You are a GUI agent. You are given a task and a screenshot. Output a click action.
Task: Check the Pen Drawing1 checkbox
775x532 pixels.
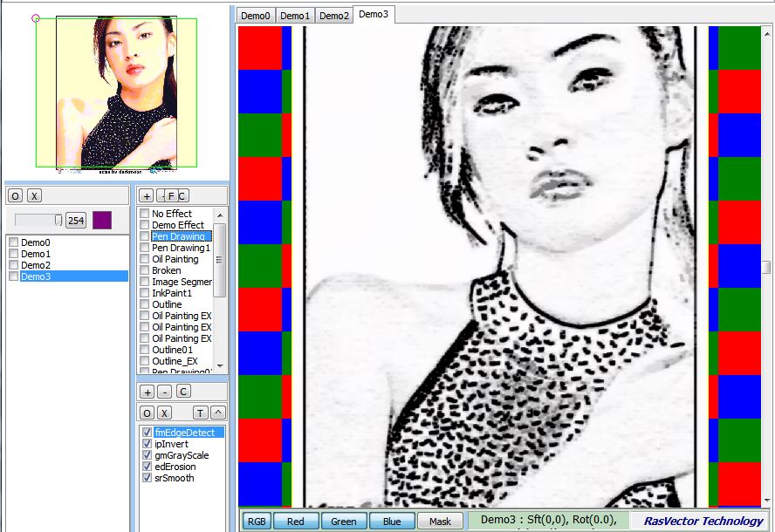[x=144, y=248]
